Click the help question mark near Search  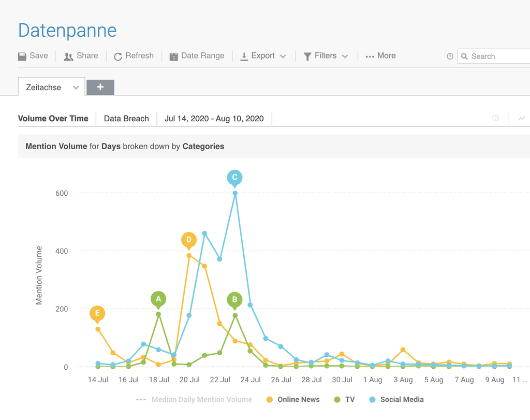(450, 56)
